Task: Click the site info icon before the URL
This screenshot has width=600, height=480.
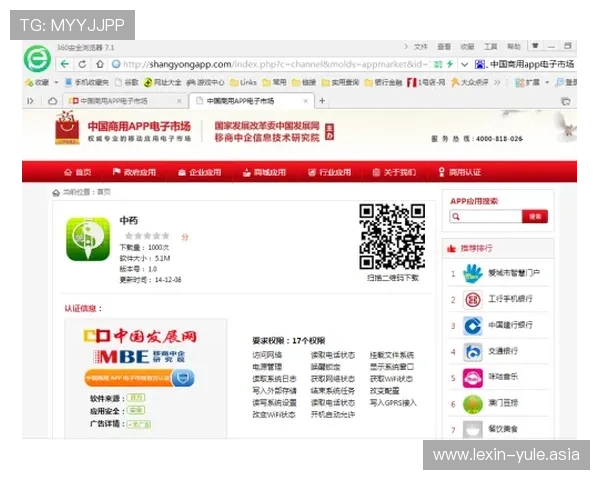Action: click(x=116, y=64)
